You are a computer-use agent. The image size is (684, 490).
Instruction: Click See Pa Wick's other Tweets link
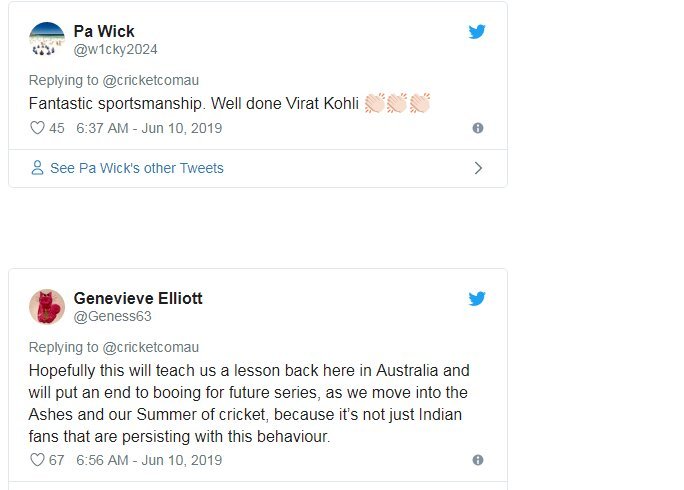(137, 168)
